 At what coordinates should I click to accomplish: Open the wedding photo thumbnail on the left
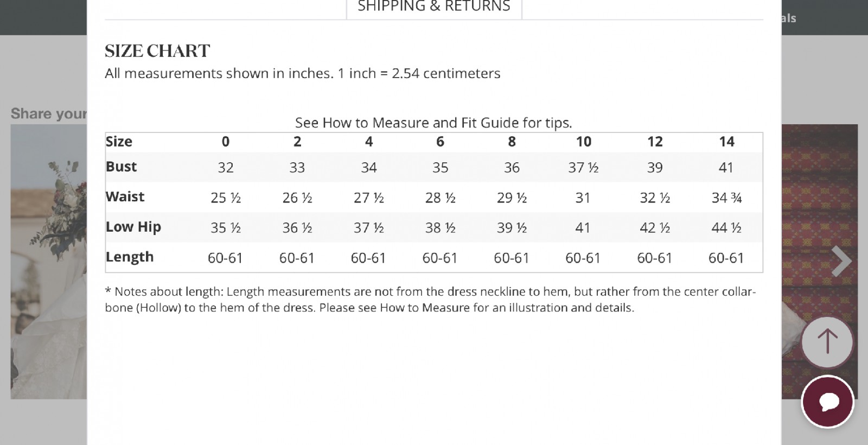click(x=49, y=262)
